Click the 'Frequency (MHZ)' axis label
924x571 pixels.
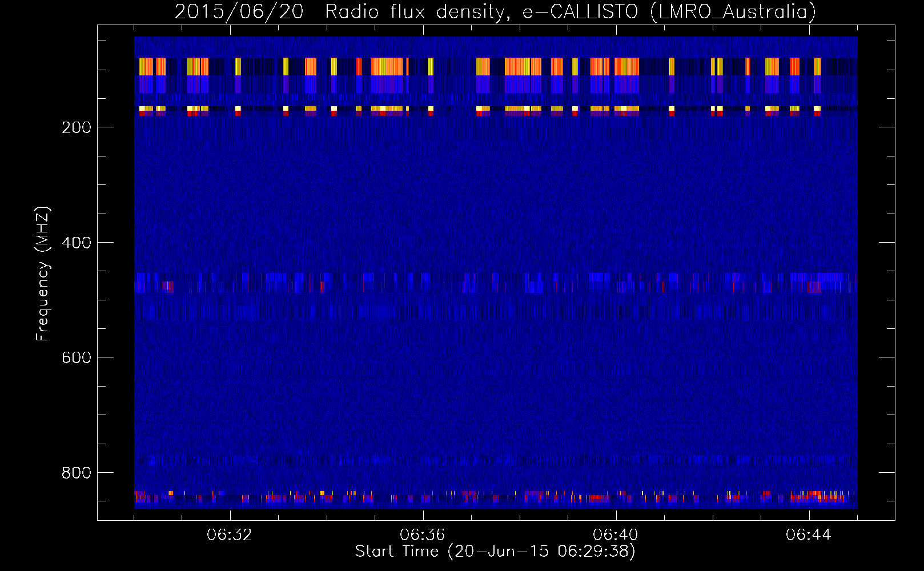tap(43, 274)
